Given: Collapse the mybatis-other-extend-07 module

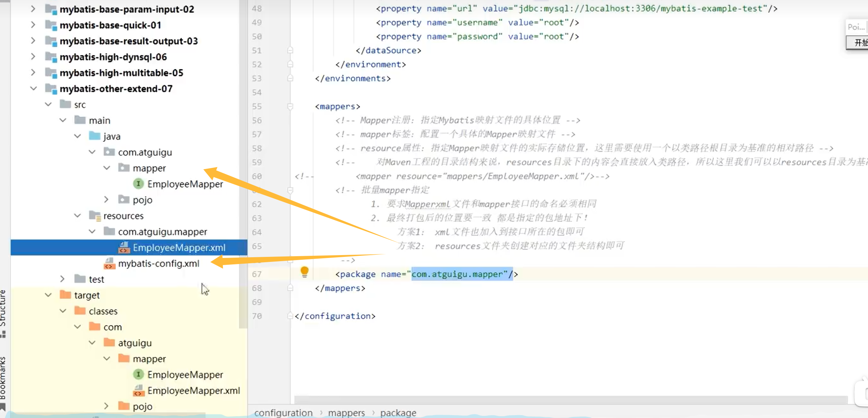Looking at the screenshot, I should [x=33, y=89].
